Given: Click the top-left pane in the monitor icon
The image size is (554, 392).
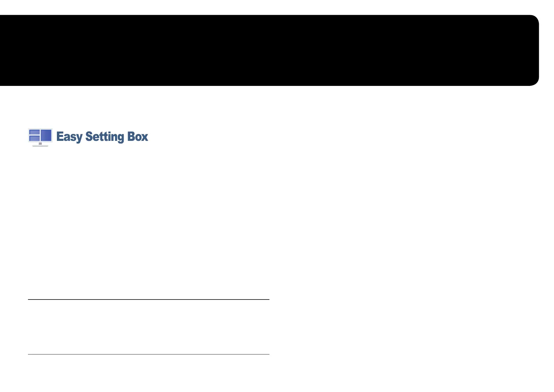Looking at the screenshot, I should point(35,132).
